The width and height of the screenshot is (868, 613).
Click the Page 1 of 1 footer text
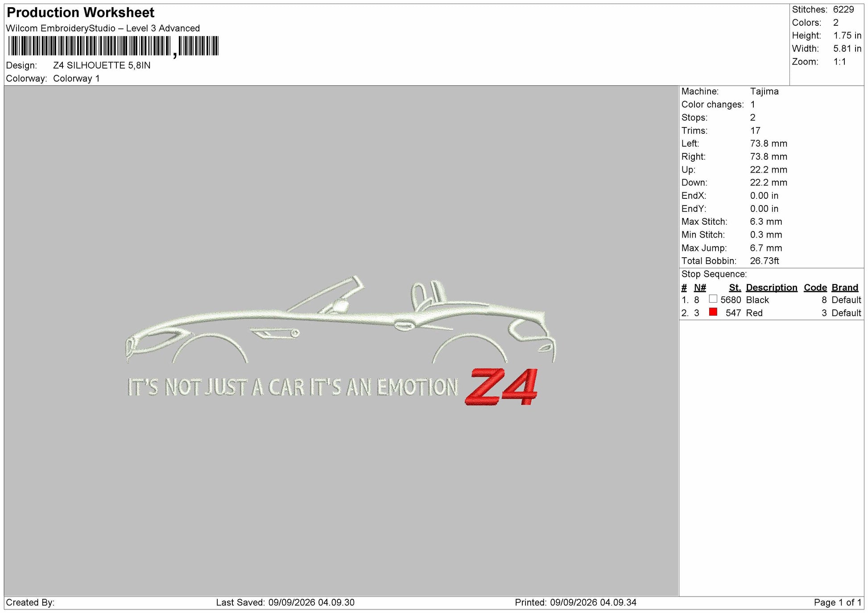pos(837,603)
